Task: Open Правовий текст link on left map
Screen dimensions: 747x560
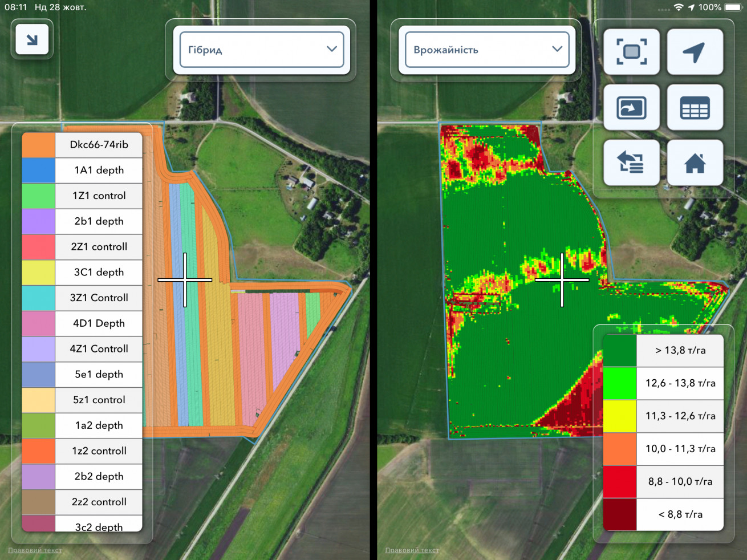Action: click(35, 550)
